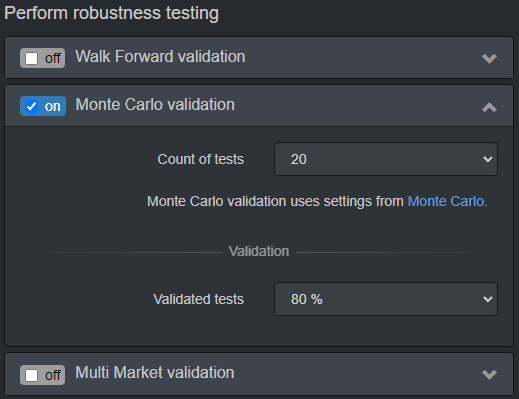This screenshot has height=399, width=519.
Task: Tick the white checkbox beside Walk Forward
Action: [32, 58]
